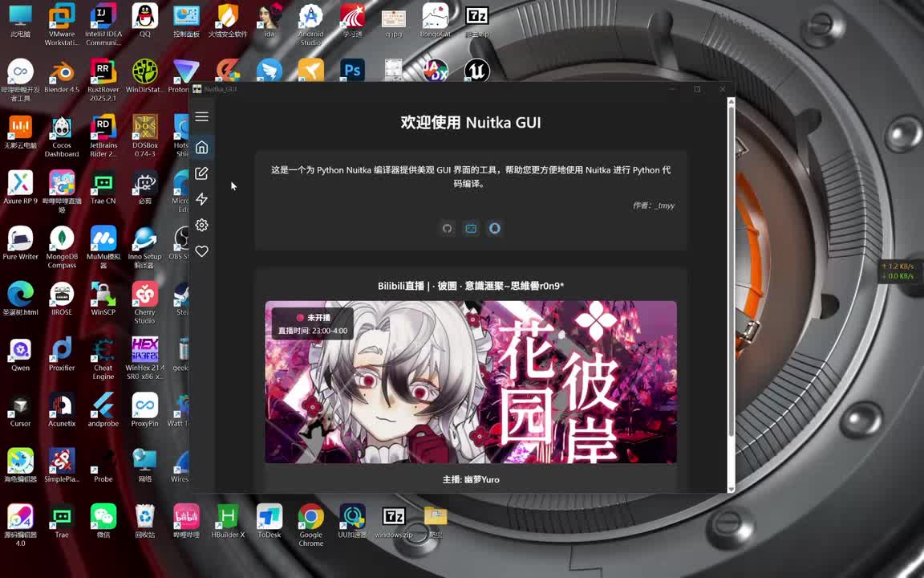Image resolution: width=924 pixels, height=578 pixels.
Task: Open ida desktop shortcut
Action: 269,21
